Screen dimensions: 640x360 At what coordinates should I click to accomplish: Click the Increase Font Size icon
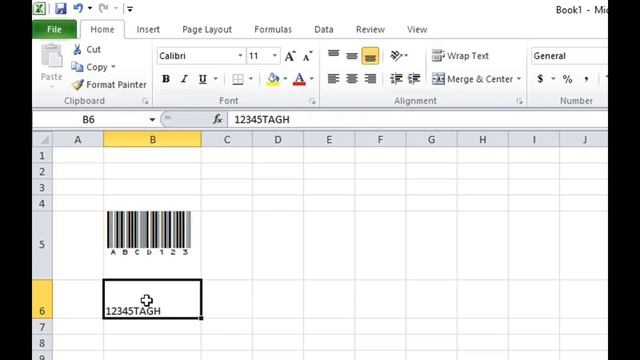pos(290,56)
